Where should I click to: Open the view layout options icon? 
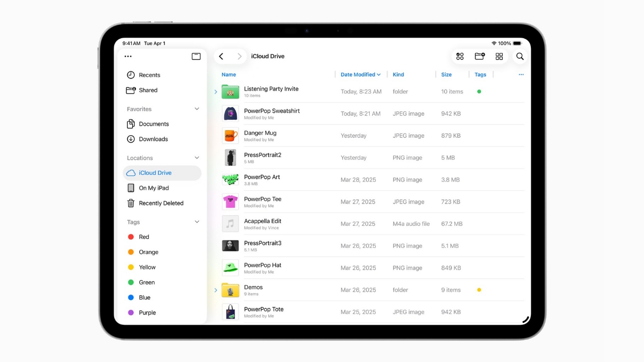499,56
